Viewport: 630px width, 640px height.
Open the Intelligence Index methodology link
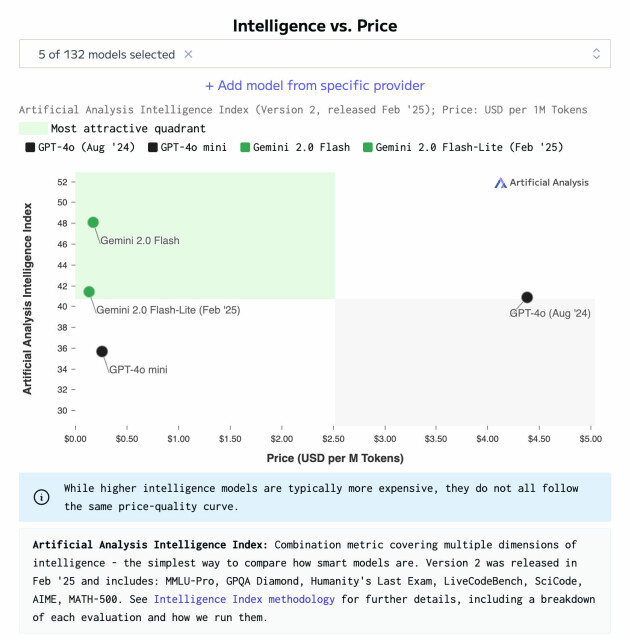point(244,599)
